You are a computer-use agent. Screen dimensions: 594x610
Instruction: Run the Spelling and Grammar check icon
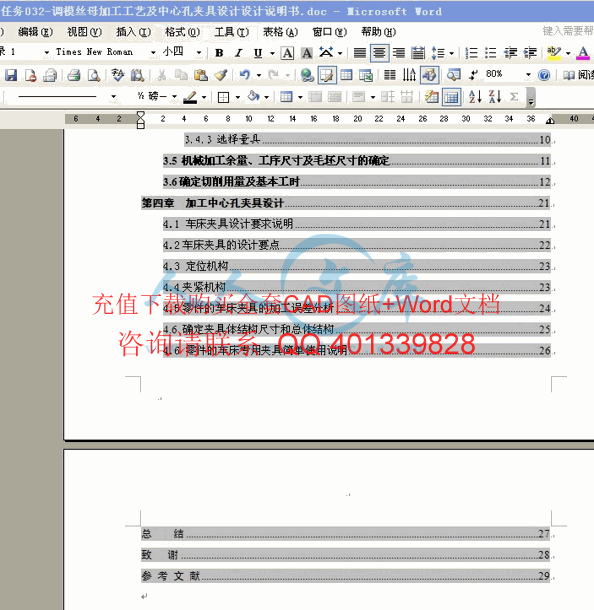pyautogui.click(x=117, y=75)
